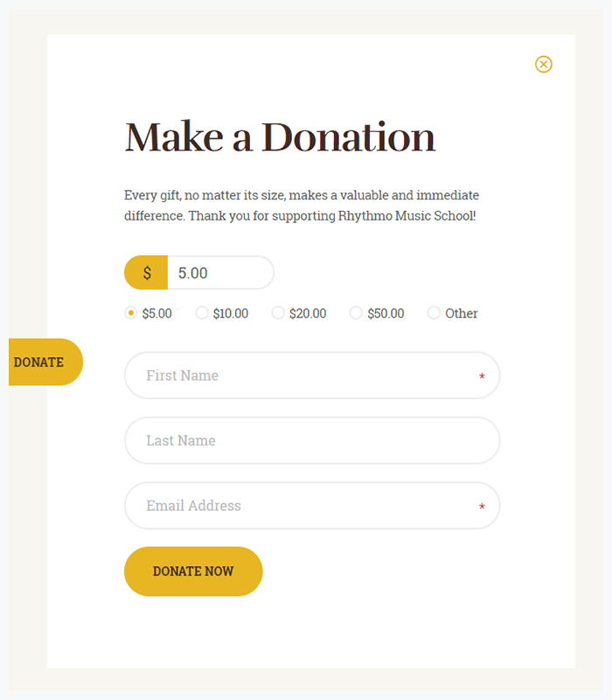Pick the $50.00 amount radio button
Screen dimensions: 612x700
356,312
